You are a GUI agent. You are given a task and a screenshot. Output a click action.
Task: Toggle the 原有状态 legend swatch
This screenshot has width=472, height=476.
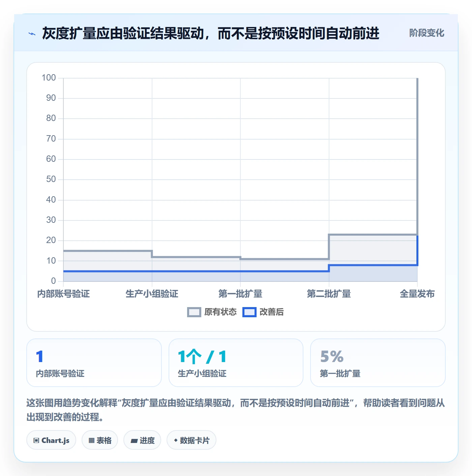194,312
